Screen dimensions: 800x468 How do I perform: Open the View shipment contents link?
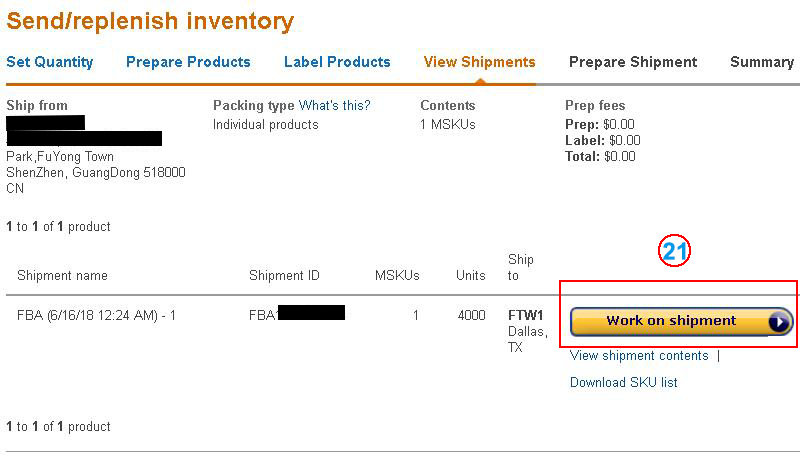click(639, 356)
